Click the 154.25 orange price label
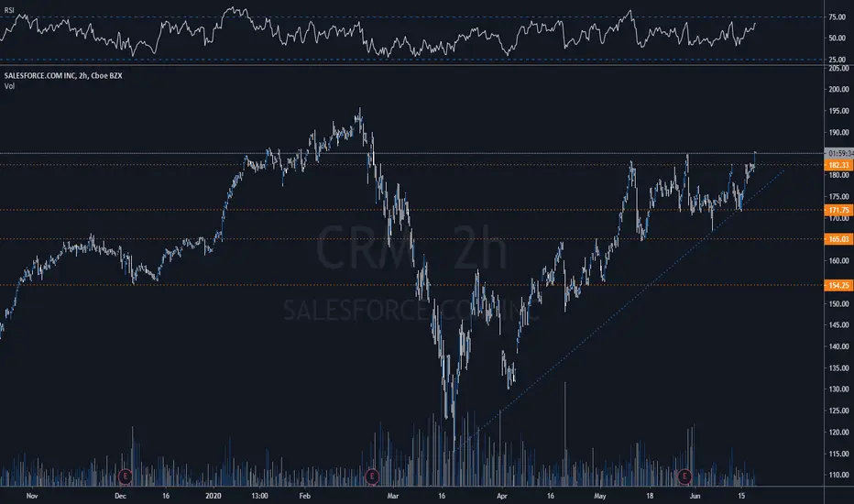 point(838,285)
